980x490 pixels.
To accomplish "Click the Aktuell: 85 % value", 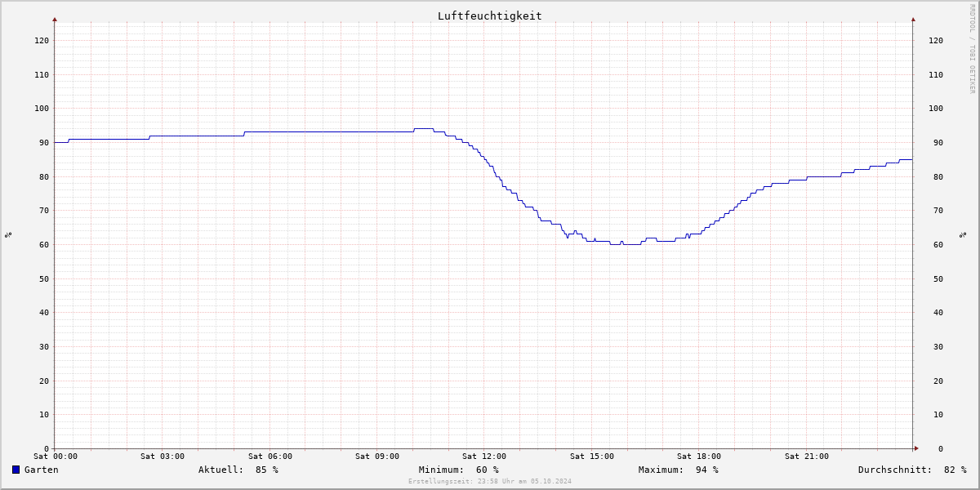I will coord(238,470).
